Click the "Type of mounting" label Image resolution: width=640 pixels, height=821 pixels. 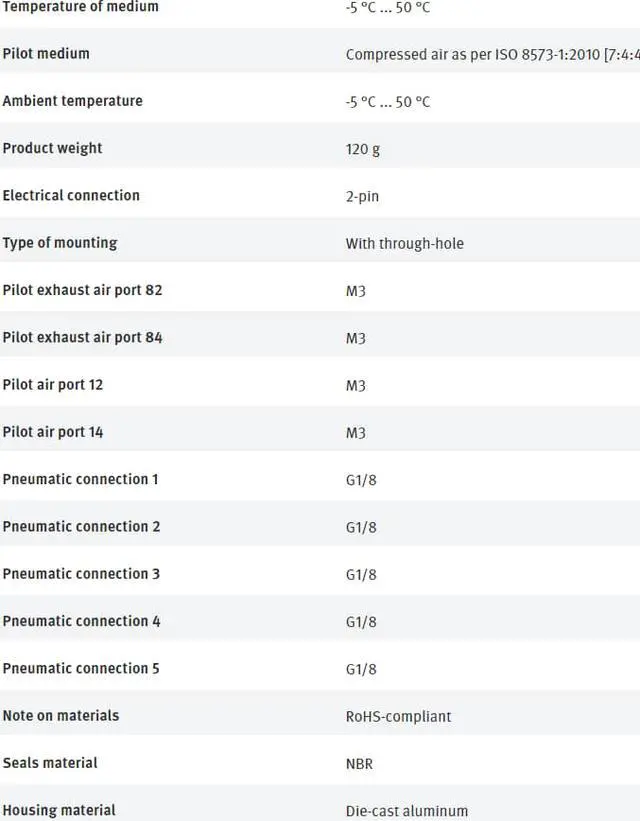[x=60, y=243]
